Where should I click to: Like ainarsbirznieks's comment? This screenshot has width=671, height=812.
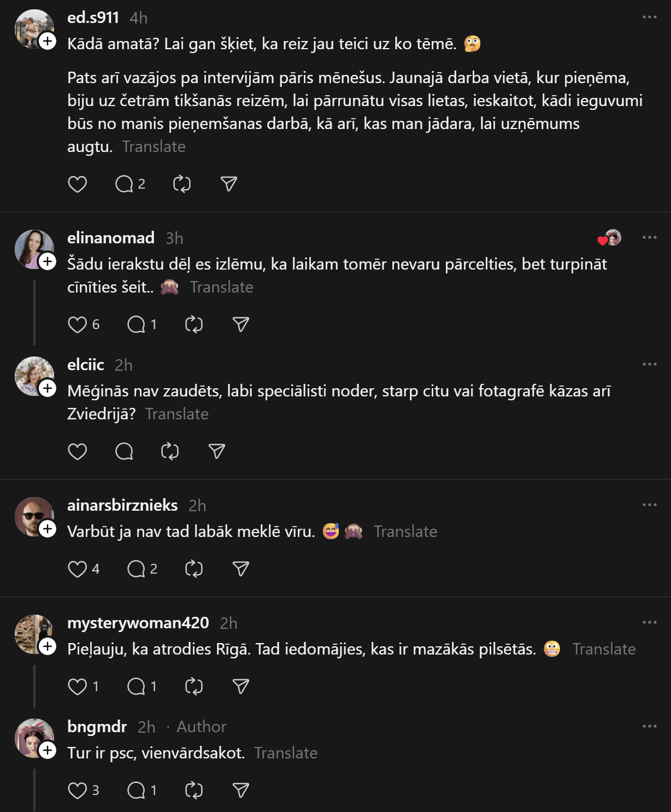[77, 569]
